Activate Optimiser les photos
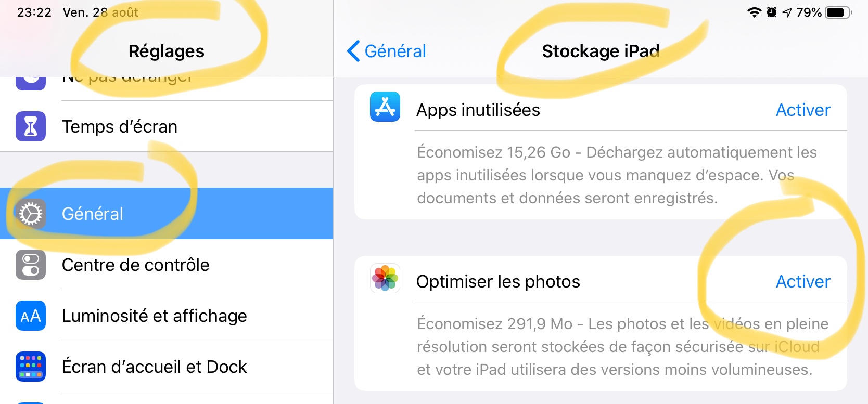This screenshot has width=868, height=404. point(803,282)
